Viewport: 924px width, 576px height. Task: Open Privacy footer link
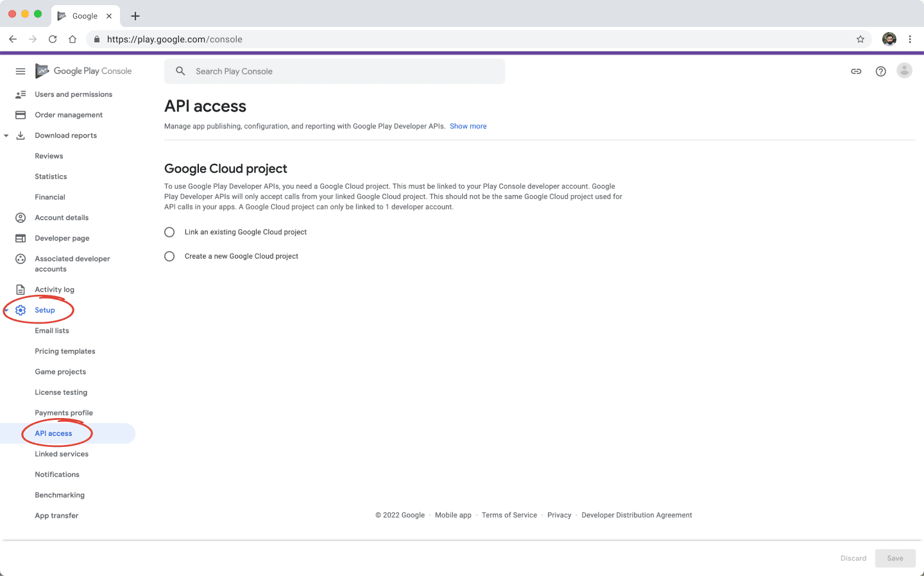coord(559,515)
